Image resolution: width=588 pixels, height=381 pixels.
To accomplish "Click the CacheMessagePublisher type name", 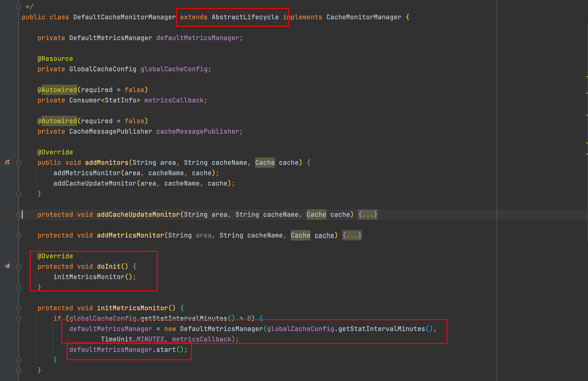I will pos(111,131).
